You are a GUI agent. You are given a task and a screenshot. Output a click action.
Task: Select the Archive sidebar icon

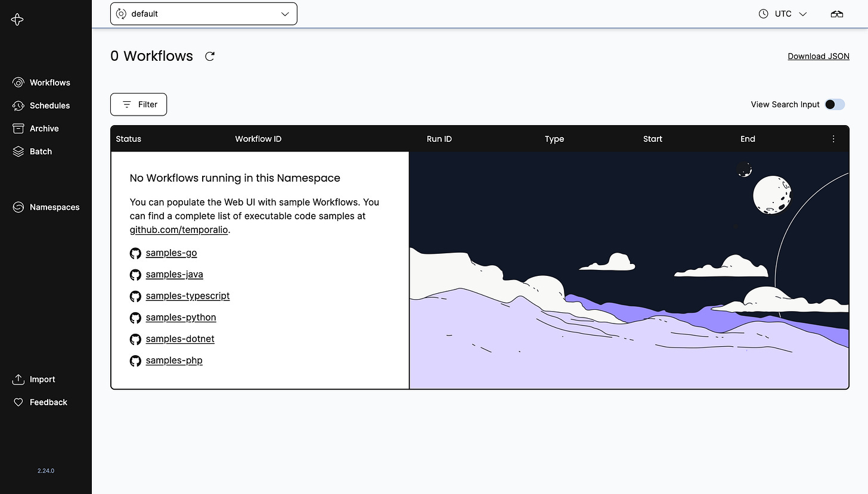pos(18,128)
